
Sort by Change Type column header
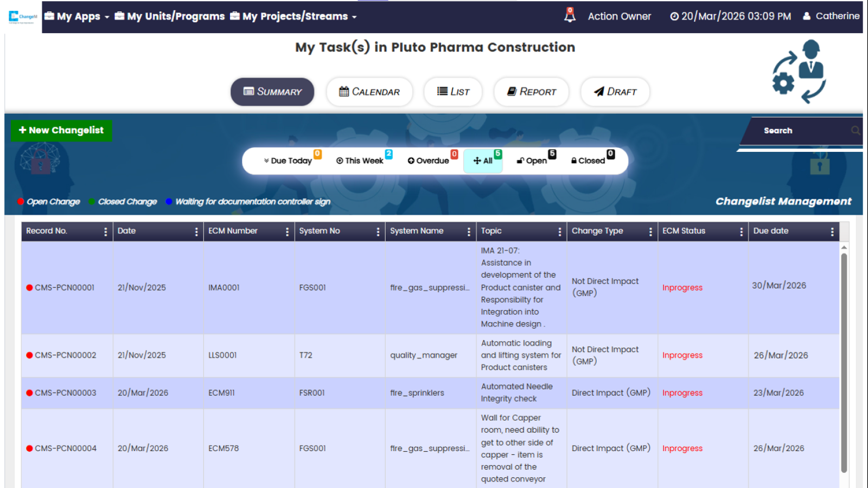tap(597, 231)
